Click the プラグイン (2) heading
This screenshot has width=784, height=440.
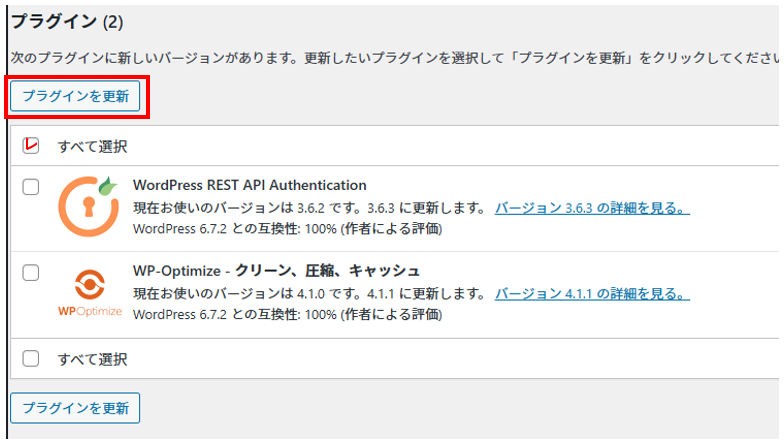(x=67, y=22)
